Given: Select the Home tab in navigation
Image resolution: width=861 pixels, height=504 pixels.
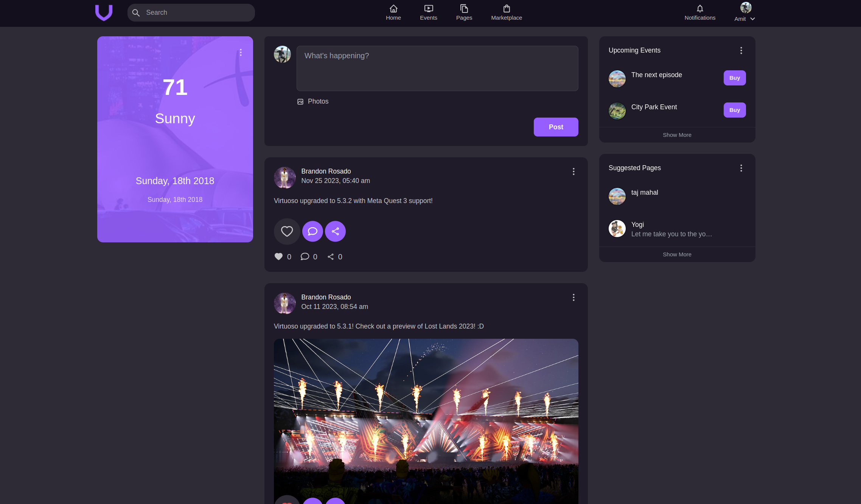Looking at the screenshot, I should (x=393, y=12).
